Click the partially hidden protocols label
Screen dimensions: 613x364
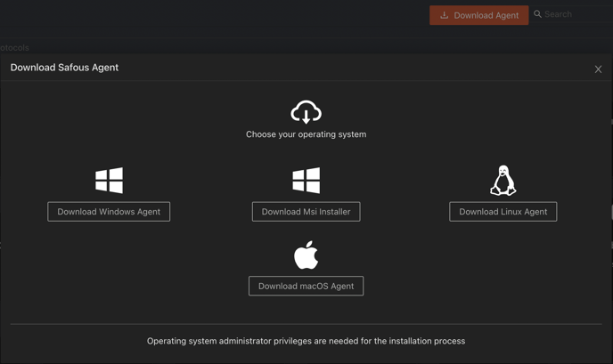[x=14, y=47]
